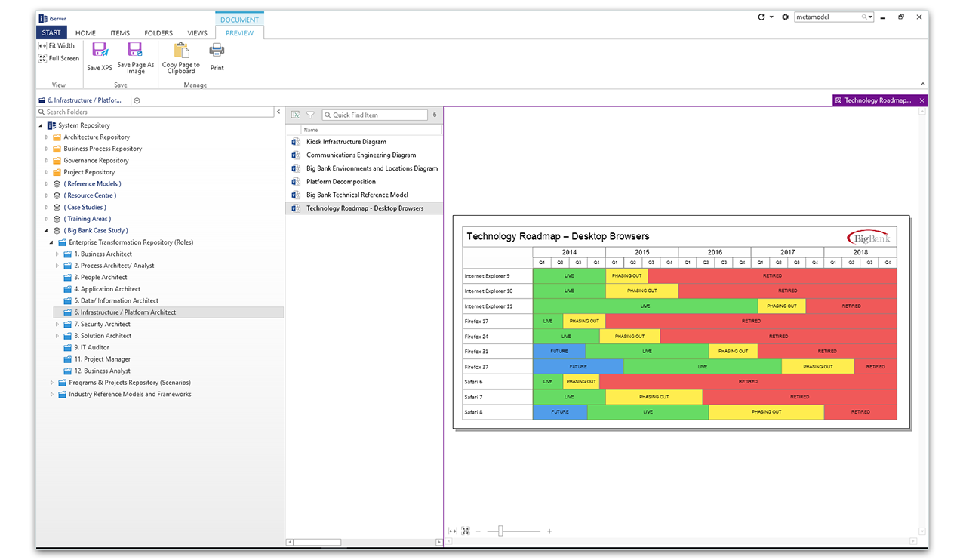Select 6. Infrastructure / Platform Architect folder
Image resolution: width=966 pixels, height=560 pixels.
[125, 312]
